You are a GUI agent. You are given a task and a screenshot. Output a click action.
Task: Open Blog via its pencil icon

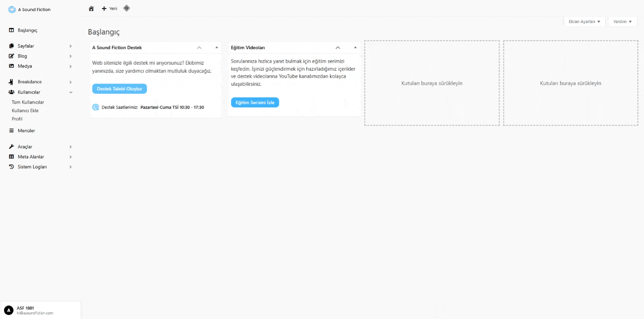12,56
